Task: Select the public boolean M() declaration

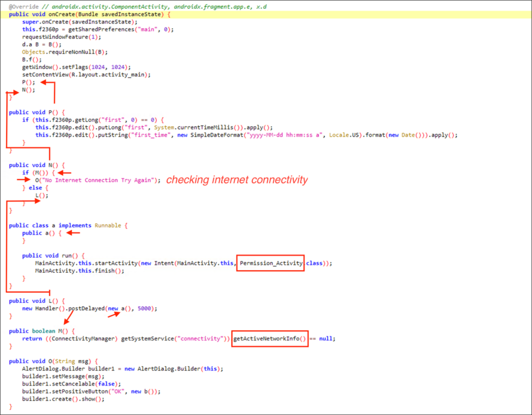Action: click(42, 330)
